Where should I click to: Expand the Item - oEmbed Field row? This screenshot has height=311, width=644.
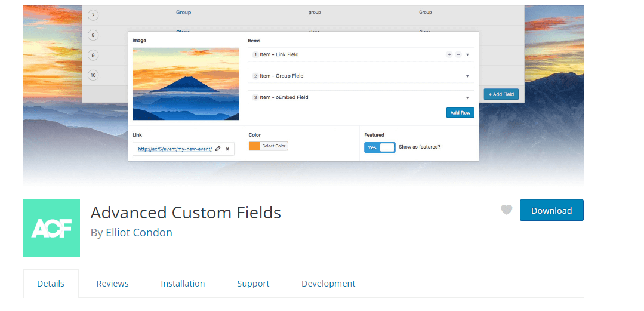[x=361, y=97]
